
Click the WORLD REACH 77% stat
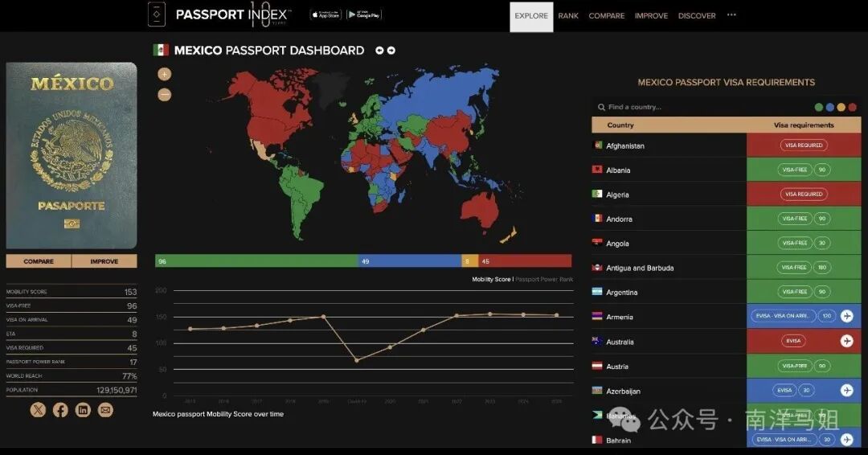[72, 376]
